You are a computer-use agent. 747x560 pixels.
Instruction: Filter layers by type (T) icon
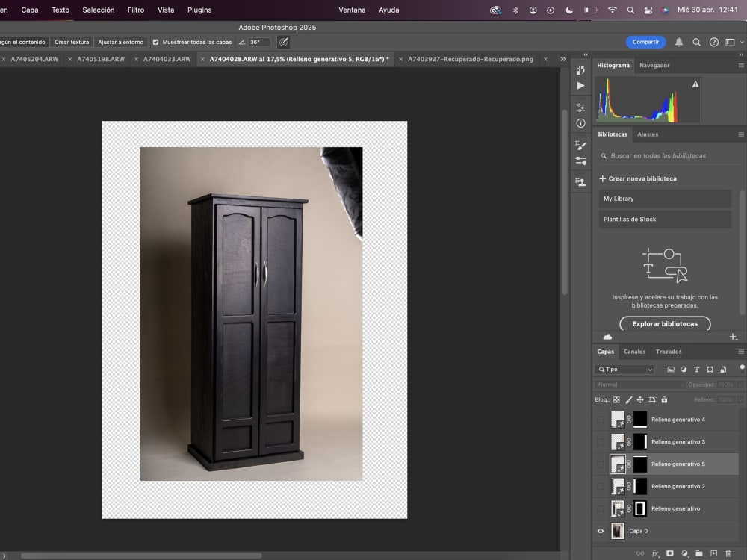[x=696, y=369]
